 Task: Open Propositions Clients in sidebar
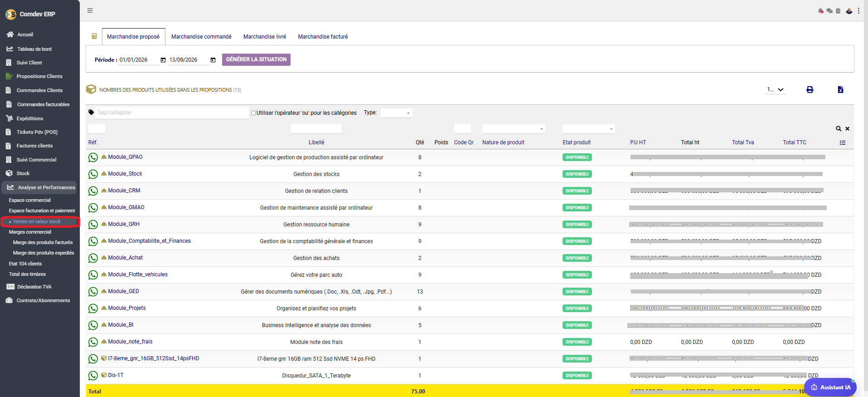[40, 76]
